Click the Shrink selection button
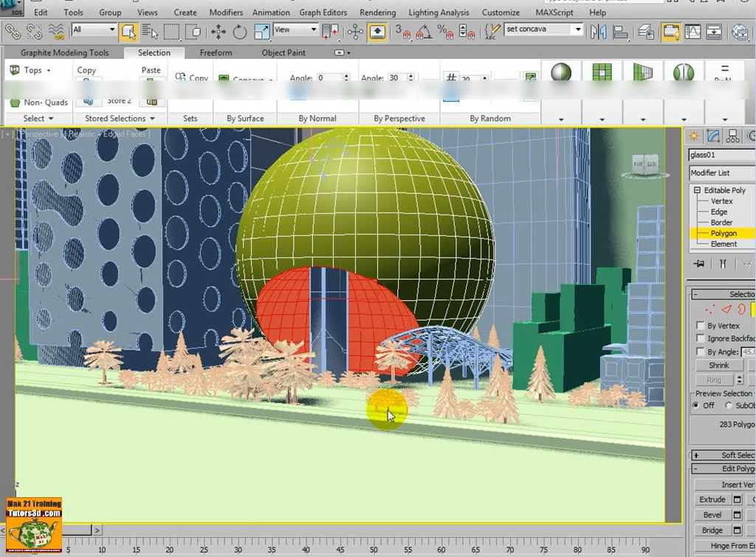 point(718,364)
